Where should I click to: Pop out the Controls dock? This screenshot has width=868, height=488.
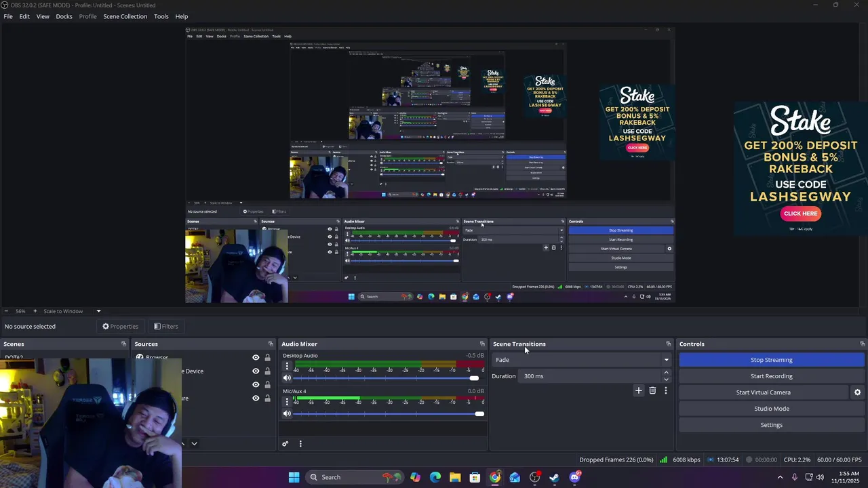point(862,344)
